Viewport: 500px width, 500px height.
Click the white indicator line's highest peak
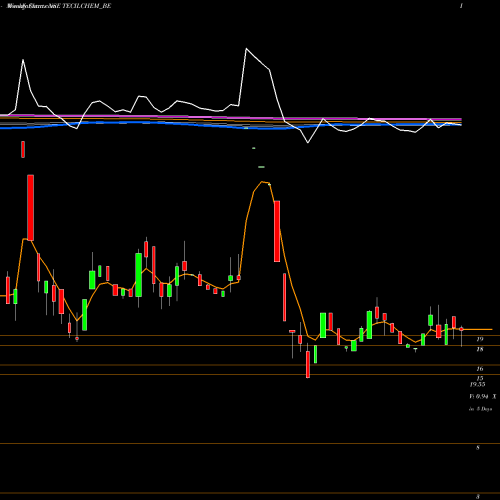(x=246, y=49)
